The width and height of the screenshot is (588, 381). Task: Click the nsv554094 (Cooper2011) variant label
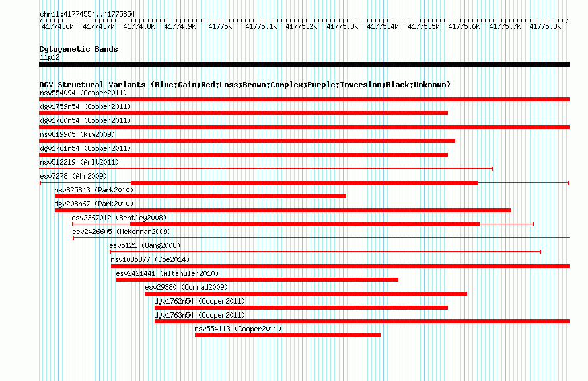pos(83,93)
